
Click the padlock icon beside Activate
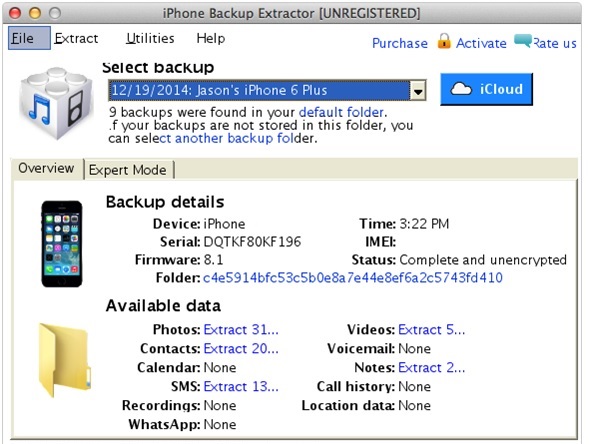click(x=444, y=41)
